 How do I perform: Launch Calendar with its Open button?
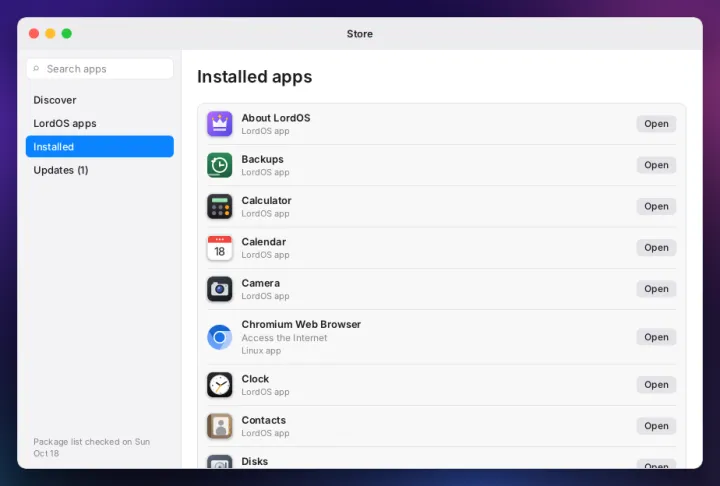pyautogui.click(x=656, y=248)
